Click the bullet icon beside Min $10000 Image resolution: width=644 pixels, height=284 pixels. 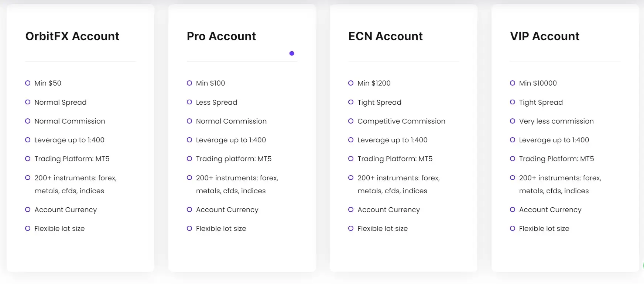click(513, 83)
